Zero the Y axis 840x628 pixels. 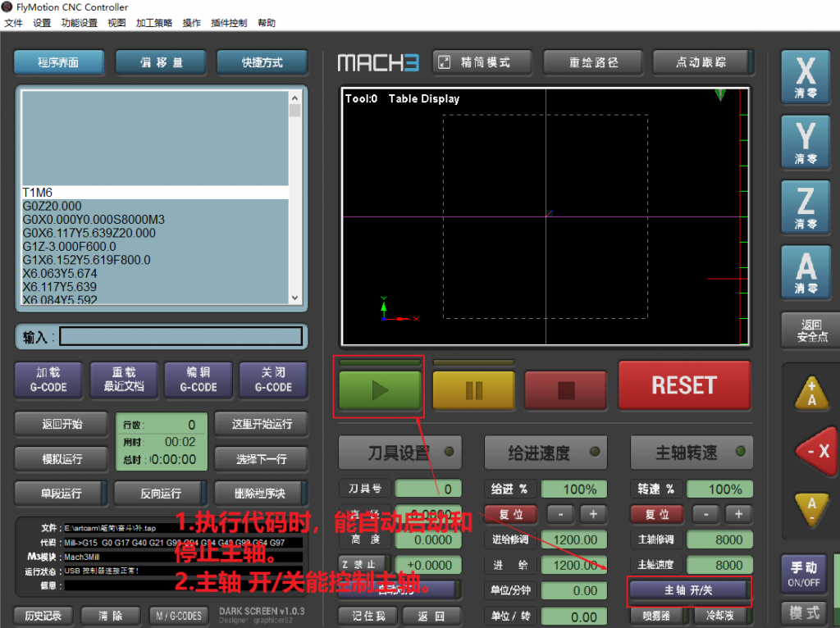(806, 143)
